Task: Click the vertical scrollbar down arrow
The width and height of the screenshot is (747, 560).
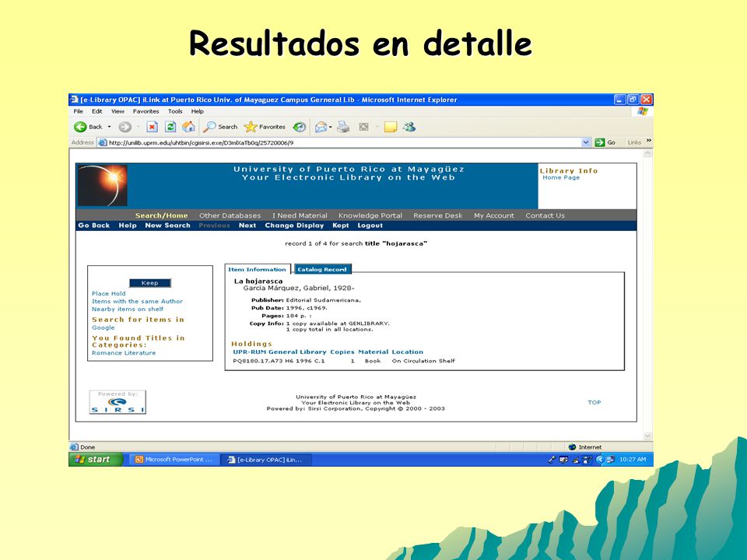Action: 647,436
